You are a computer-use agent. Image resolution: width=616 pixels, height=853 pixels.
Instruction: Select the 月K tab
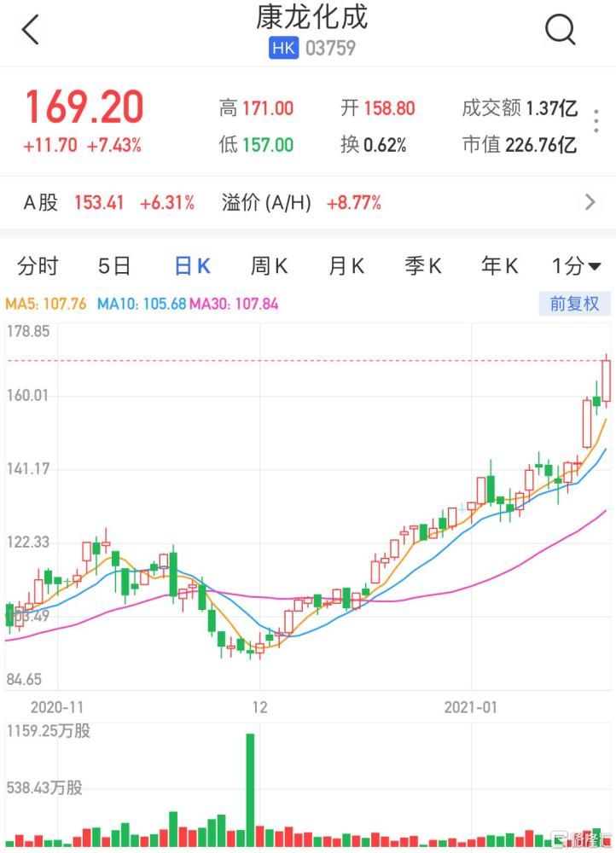(x=346, y=266)
